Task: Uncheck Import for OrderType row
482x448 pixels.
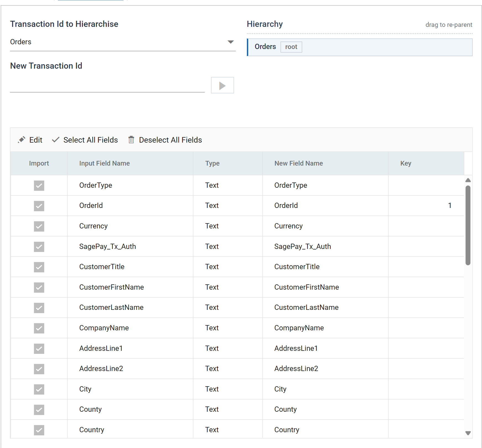Action: [x=39, y=186]
